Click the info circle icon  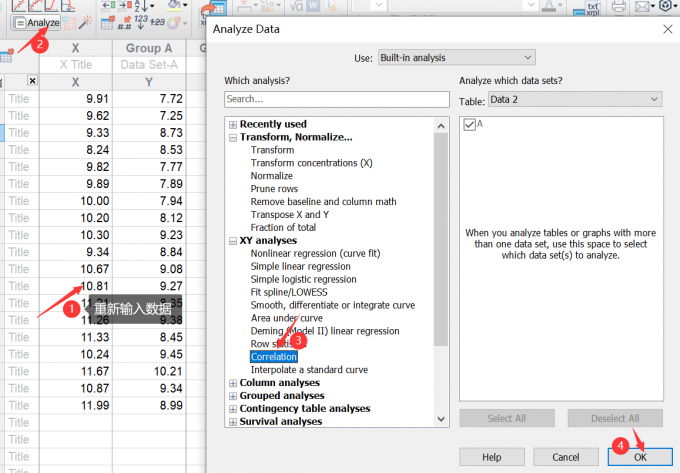point(330,5)
